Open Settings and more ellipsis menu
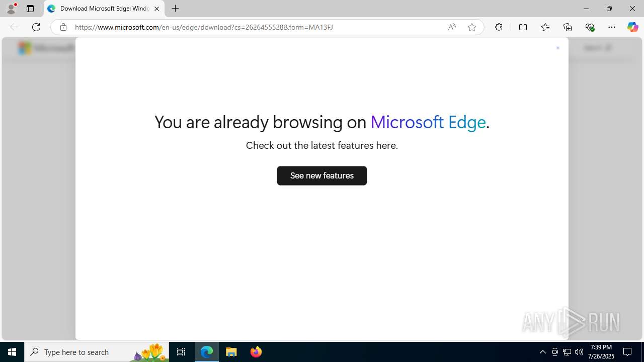This screenshot has width=644, height=362. [x=612, y=27]
